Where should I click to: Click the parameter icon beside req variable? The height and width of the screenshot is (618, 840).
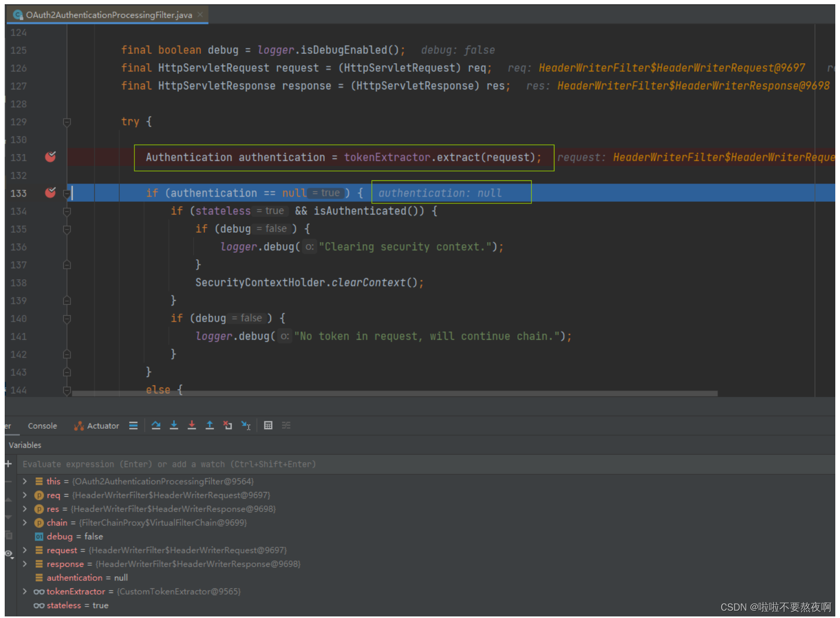tap(39, 495)
